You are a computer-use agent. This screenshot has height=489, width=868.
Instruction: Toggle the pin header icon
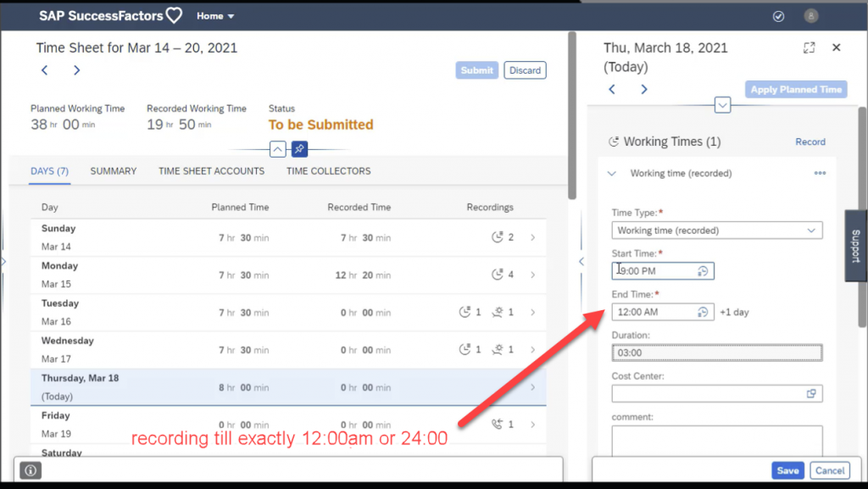click(x=299, y=149)
